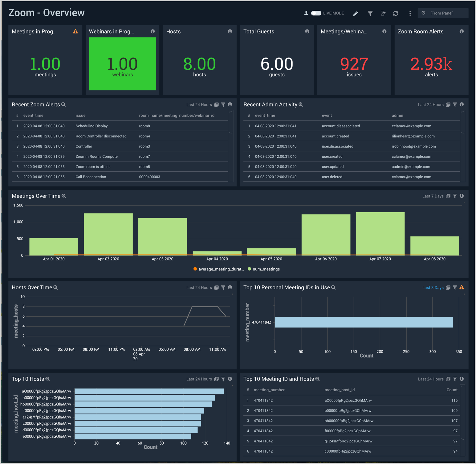Image resolution: width=476 pixels, height=464 pixels.
Task: Open the [From Panel] time range selector
Action: click(x=443, y=13)
